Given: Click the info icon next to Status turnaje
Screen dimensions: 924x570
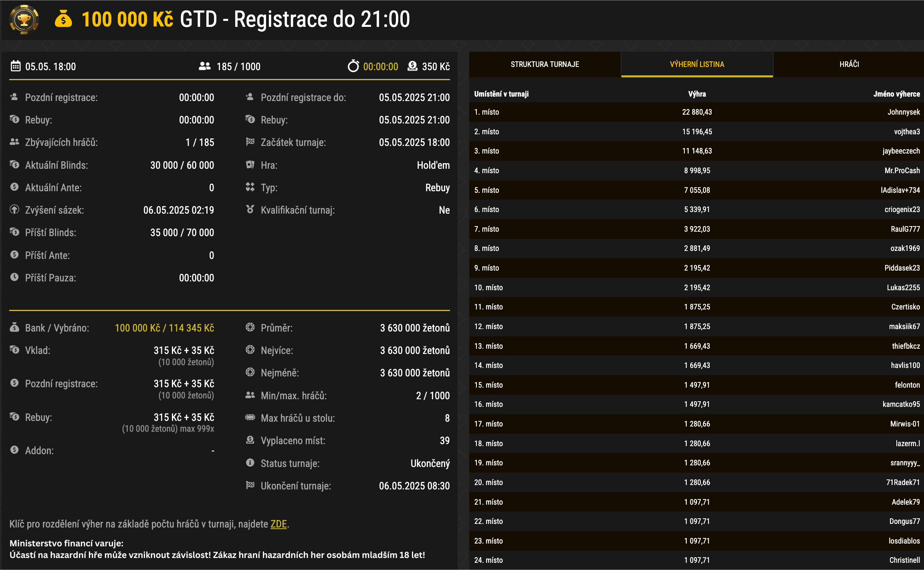Looking at the screenshot, I should point(250,463).
